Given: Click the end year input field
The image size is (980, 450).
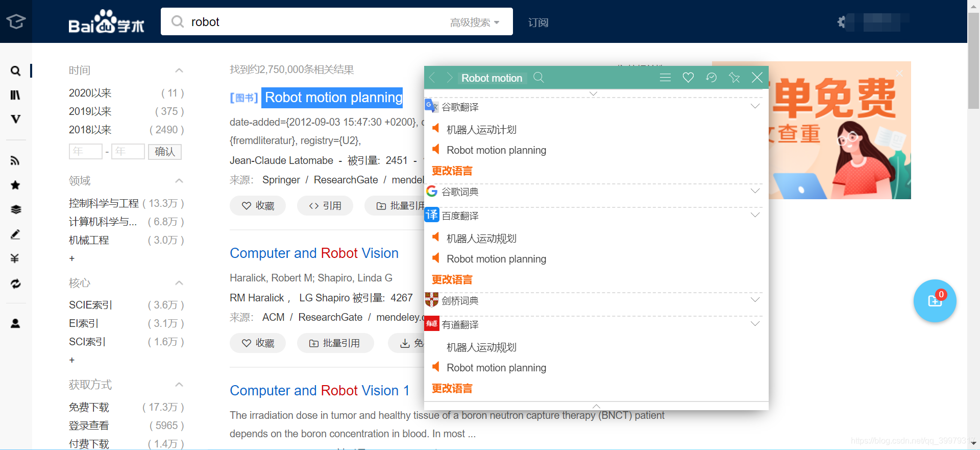Looking at the screenshot, I should 128,151.
